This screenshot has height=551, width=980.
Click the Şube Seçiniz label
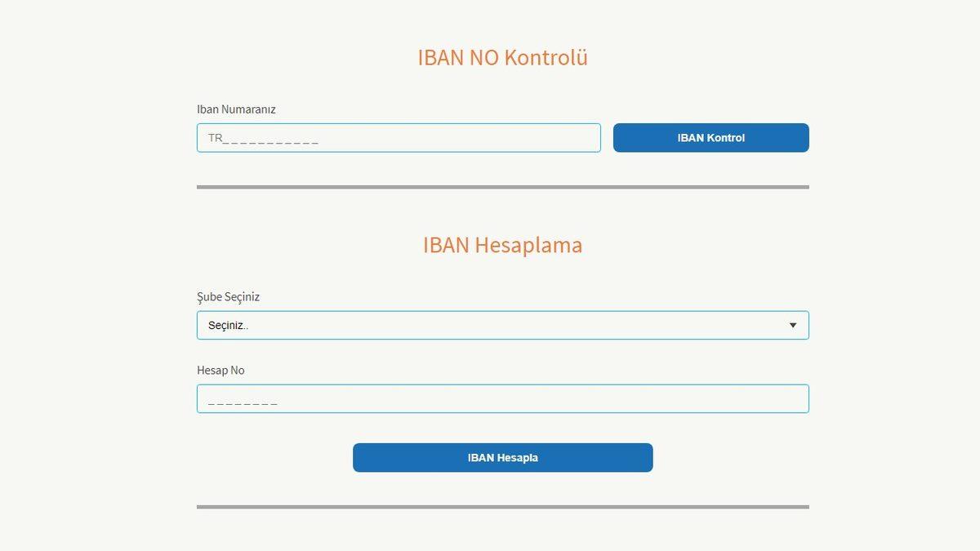[228, 296]
